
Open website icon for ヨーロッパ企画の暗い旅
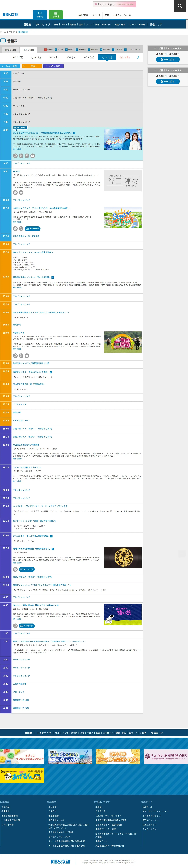point(15,626)
